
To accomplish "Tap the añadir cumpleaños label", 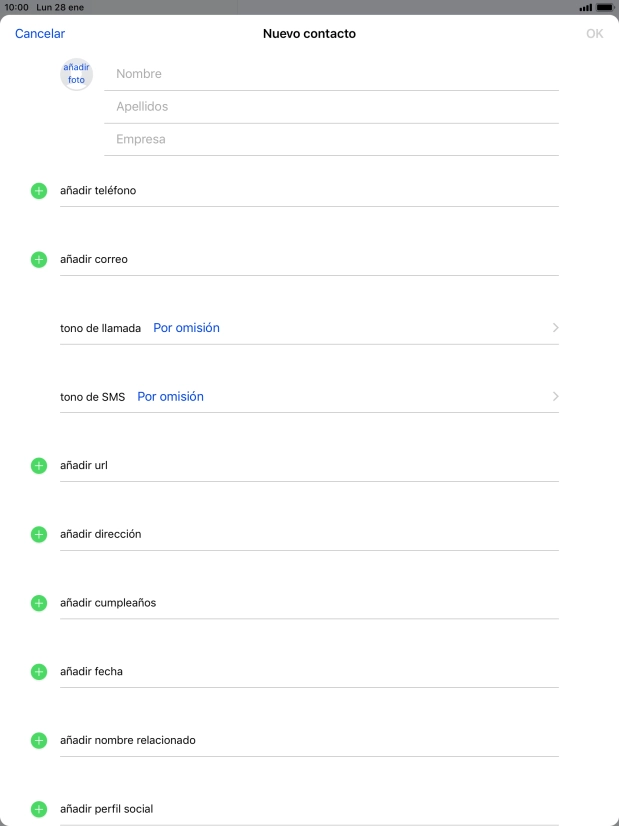I will pyautogui.click(x=108, y=603).
